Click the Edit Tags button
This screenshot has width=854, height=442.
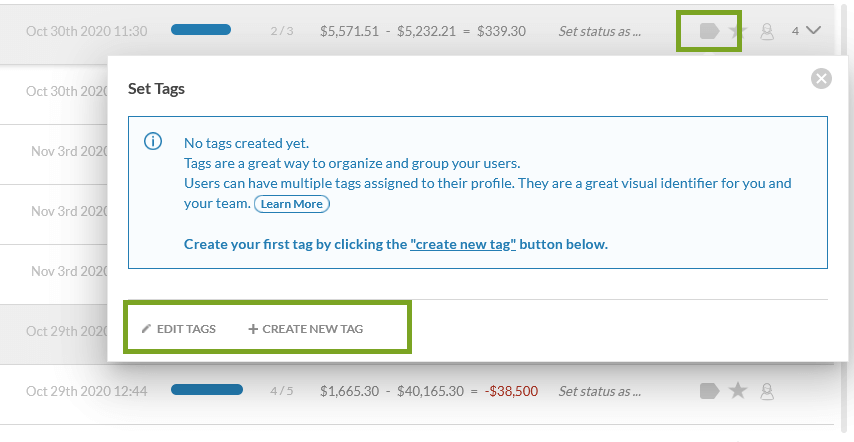179,329
